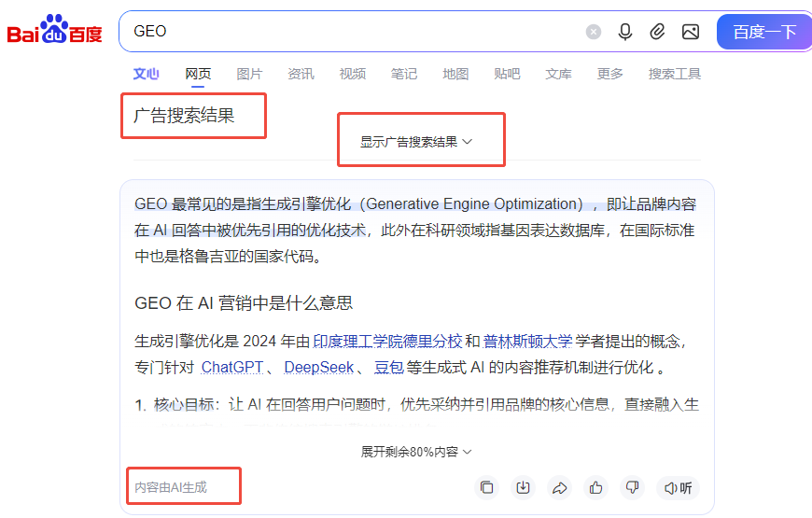Focus the search field containing GEO
812x518 pixels.
[x=352, y=32]
